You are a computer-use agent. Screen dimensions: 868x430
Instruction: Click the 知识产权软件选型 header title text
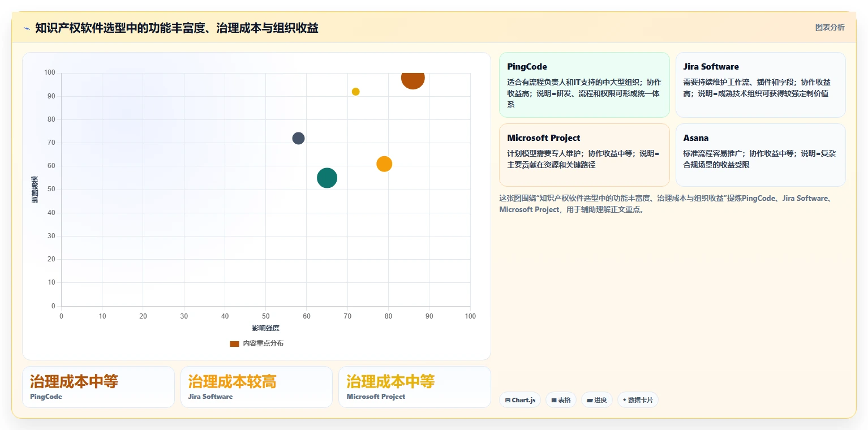coord(177,28)
